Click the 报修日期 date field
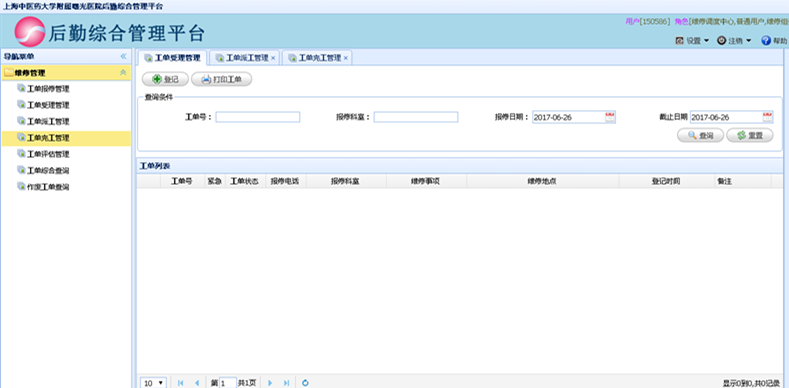This screenshot has width=789, height=388. [569, 117]
